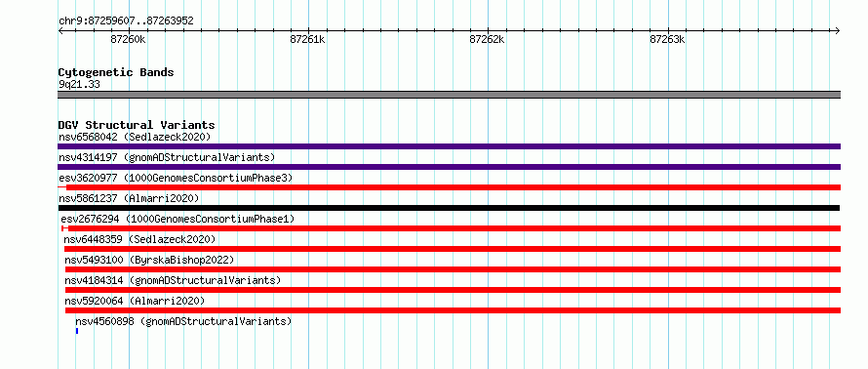Select the purple nsv6568042 variant bar
This screenshot has width=868, height=369.
(x=449, y=146)
